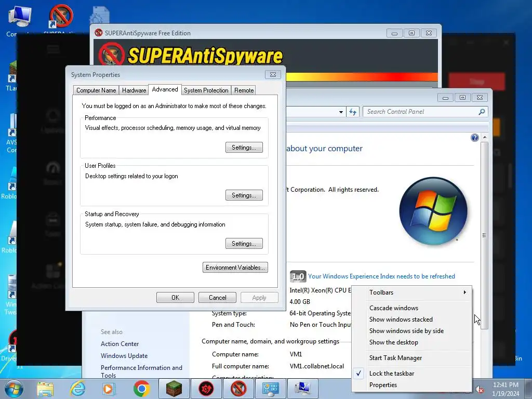Maximize the SUPERAntiSpyware window
Viewport: 532px width, 399px height.
click(x=411, y=33)
